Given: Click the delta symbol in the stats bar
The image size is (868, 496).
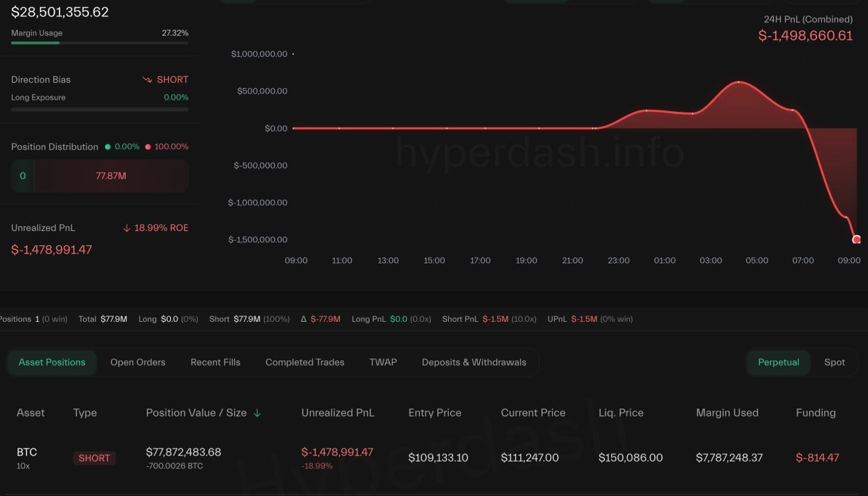Looking at the screenshot, I should pos(304,319).
